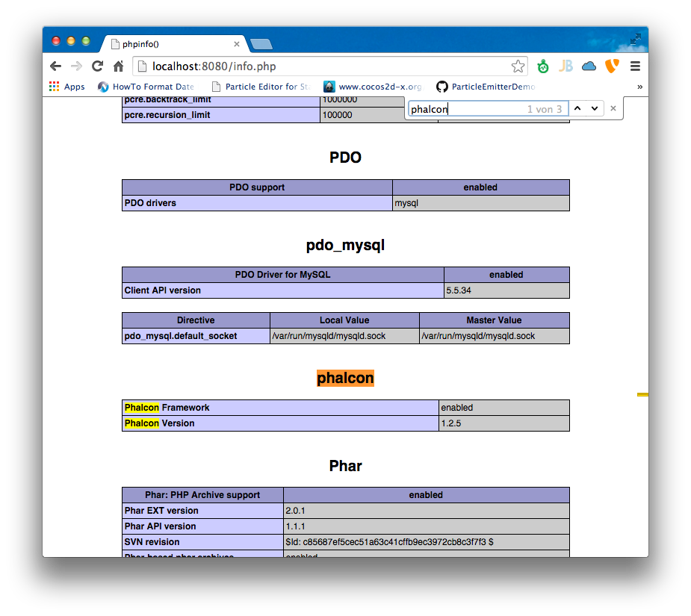Bookmark this page with the star icon
This screenshot has width=691, height=616.
point(518,66)
